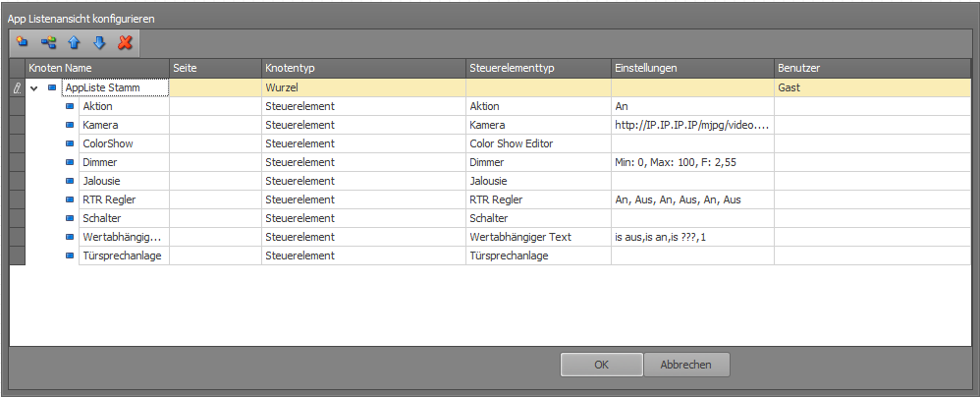Image resolution: width=980 pixels, height=397 pixels.
Task: Click the Steuerelementtyp cell reading Kamera
Action: coord(538,126)
